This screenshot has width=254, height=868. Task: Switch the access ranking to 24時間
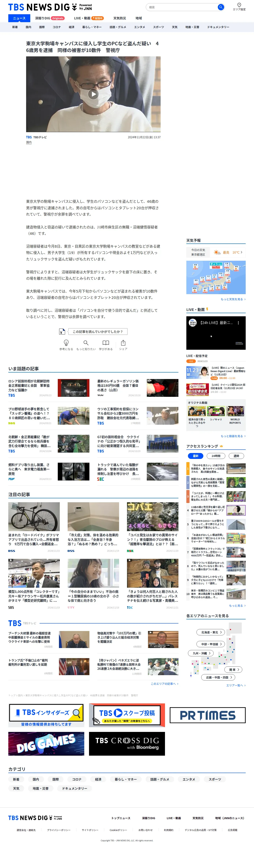click(216, 456)
